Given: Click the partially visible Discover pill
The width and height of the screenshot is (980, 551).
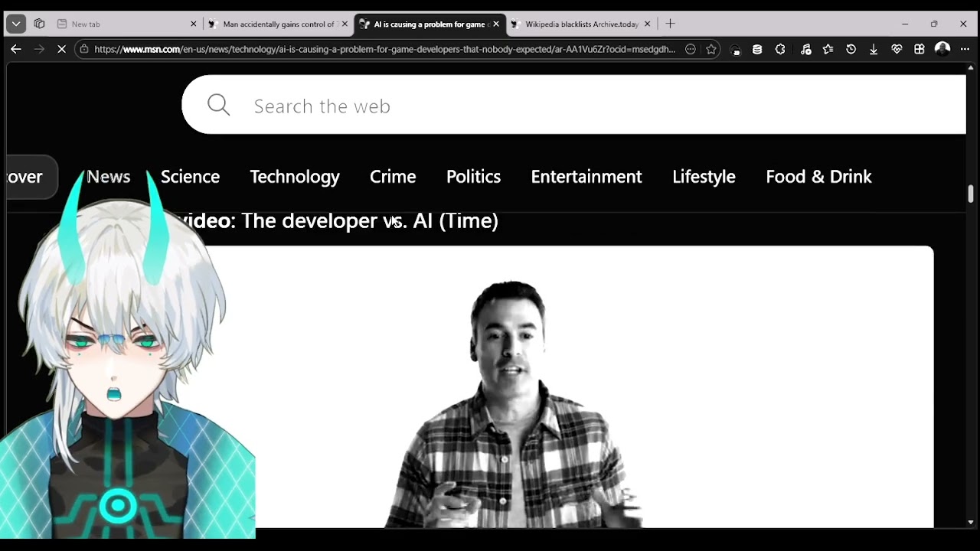Looking at the screenshot, I should pyautogui.click(x=31, y=177).
